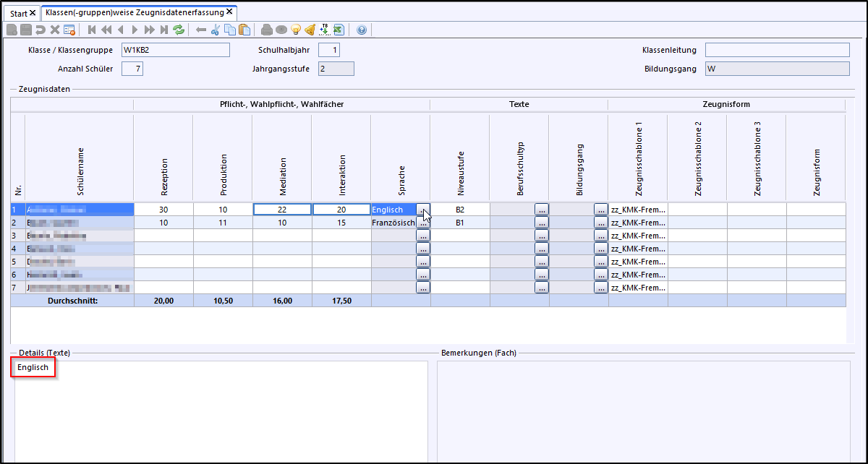The image size is (868, 464).
Task: Close the Klassen(-gruppen)weise Zeugnisdatenerfassung tab
Action: [x=229, y=12]
